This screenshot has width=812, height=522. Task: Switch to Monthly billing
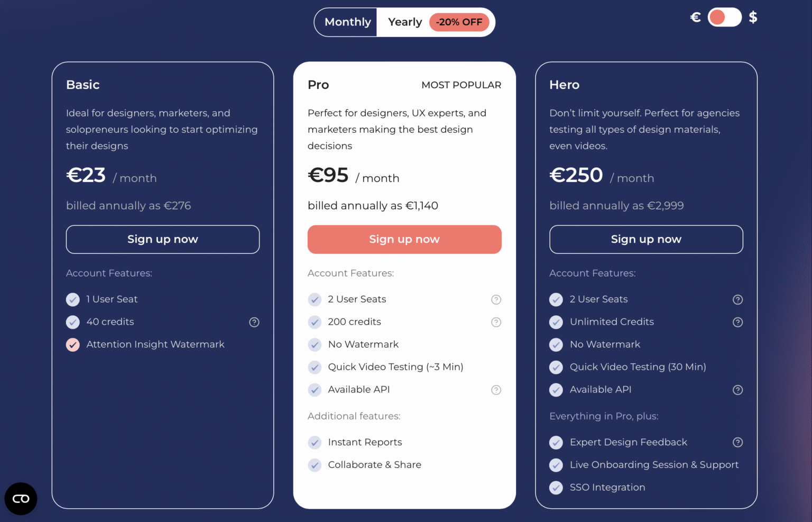click(347, 22)
